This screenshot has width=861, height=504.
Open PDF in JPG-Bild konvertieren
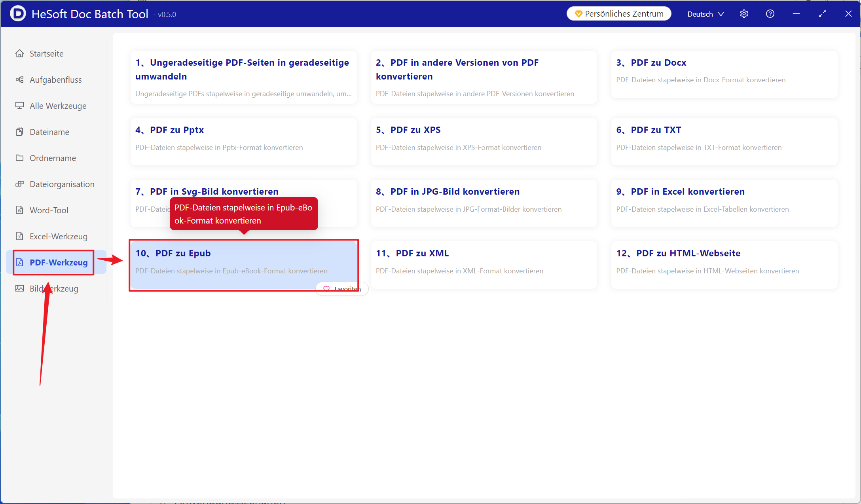coord(484,203)
